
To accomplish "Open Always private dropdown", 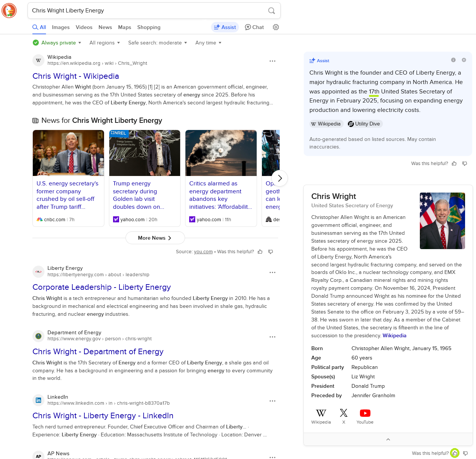I will [x=57, y=43].
